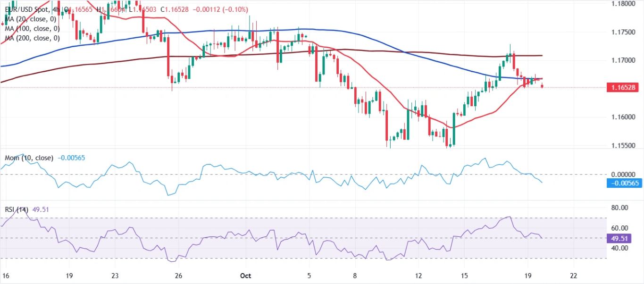644x284 pixels.
Task: Click the close price value C1.16528
Action: [x=174, y=9]
